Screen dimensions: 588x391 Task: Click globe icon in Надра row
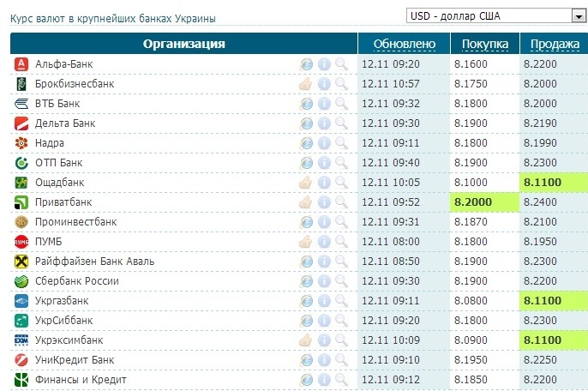(x=306, y=143)
